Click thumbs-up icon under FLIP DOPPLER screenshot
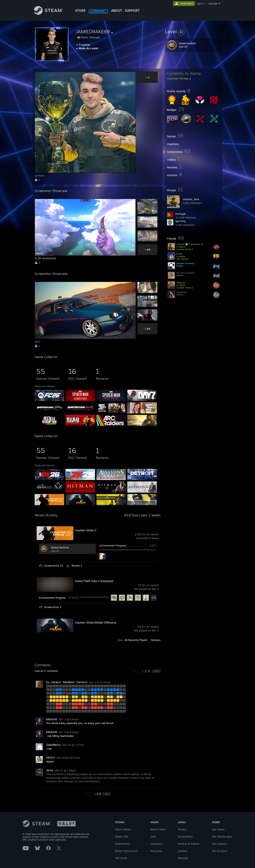The height and width of the screenshot is (868, 255). click(36, 263)
